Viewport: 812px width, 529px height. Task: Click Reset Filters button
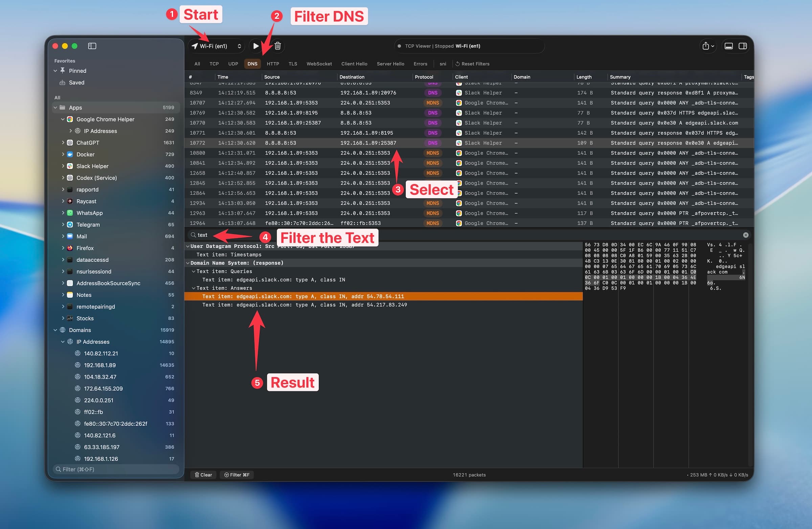(x=473, y=64)
